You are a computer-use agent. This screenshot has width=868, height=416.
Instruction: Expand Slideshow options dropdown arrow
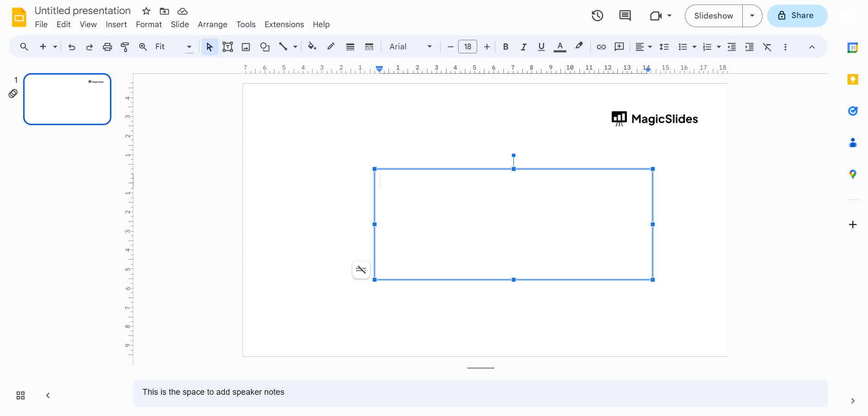[752, 16]
